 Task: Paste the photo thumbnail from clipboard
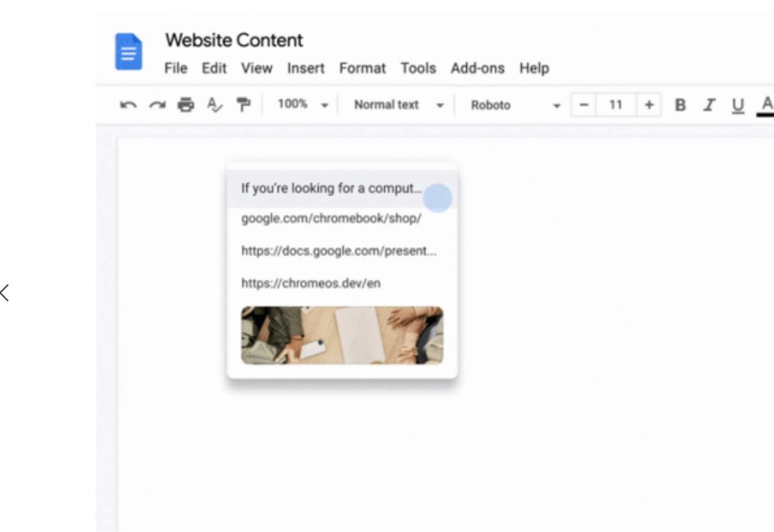coord(342,335)
